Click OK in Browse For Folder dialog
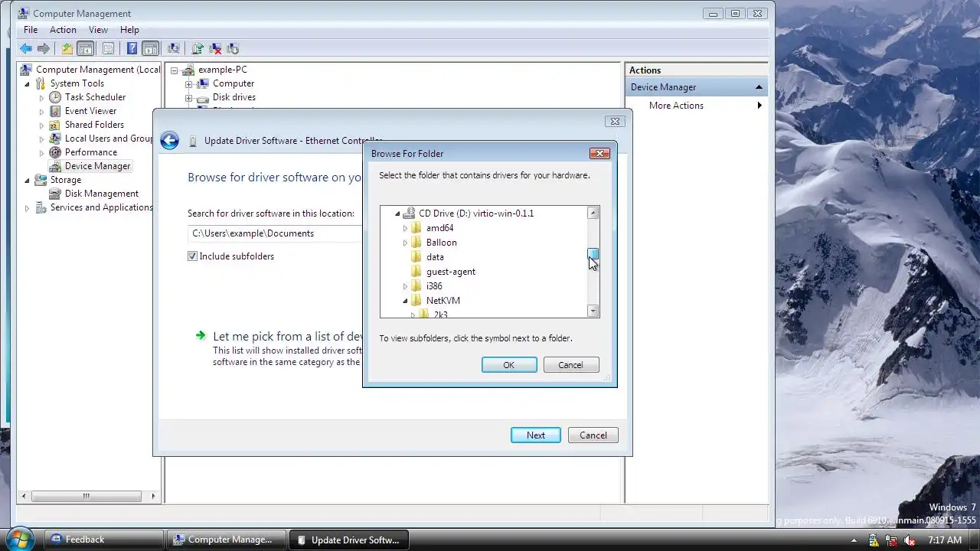 509,365
